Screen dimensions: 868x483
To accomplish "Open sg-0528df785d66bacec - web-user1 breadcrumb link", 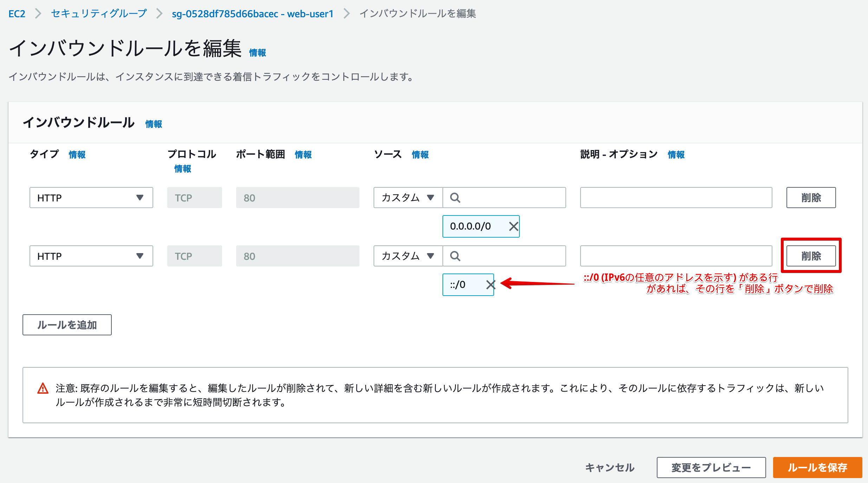I will pyautogui.click(x=252, y=14).
